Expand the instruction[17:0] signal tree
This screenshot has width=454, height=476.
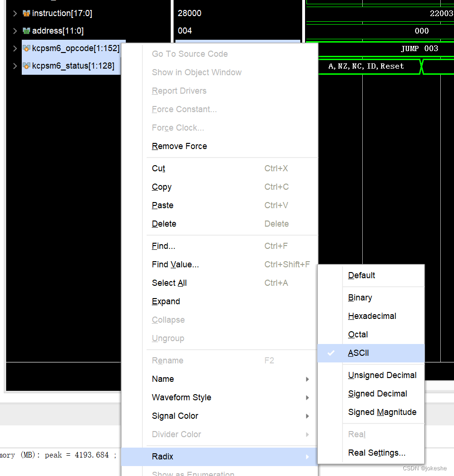(x=14, y=13)
